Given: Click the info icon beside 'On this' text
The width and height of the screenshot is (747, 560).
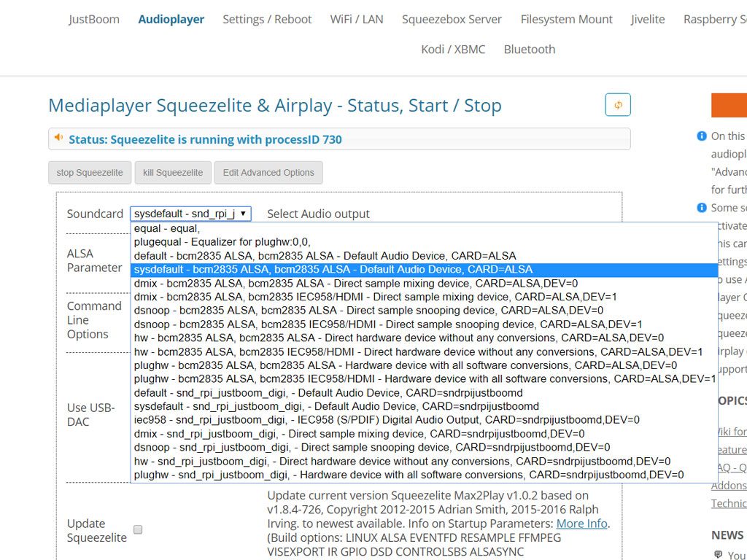Looking at the screenshot, I should [x=702, y=136].
